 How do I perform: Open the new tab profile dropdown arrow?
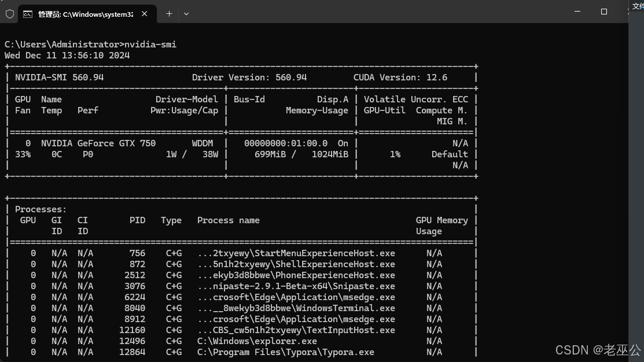click(x=186, y=14)
